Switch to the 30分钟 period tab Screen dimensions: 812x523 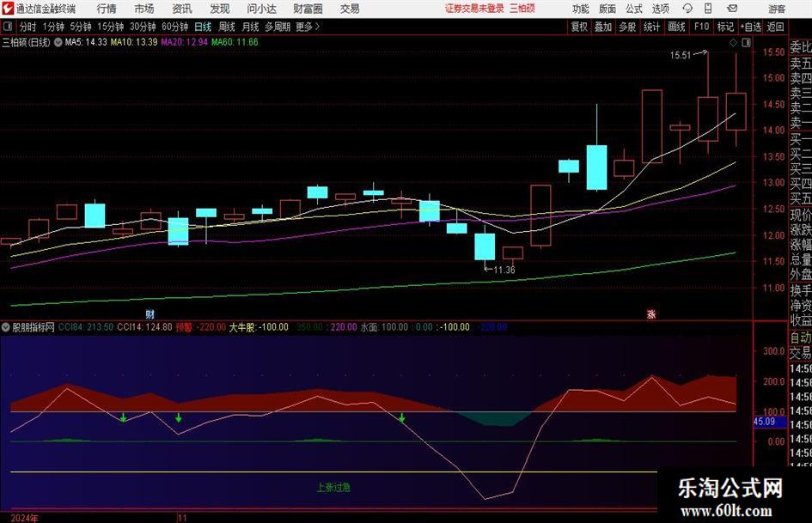point(143,27)
